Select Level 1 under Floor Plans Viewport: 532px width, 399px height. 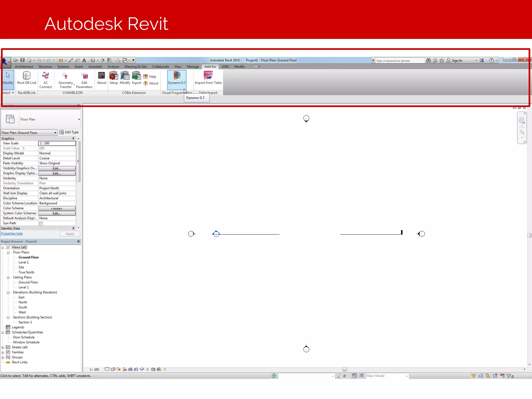tap(23, 262)
